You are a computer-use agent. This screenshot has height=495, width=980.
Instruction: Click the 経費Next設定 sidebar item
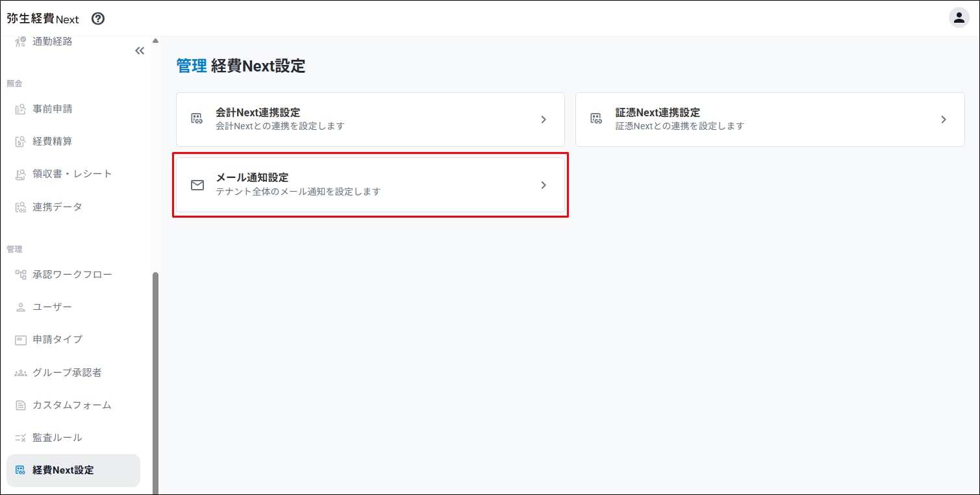[x=63, y=470]
